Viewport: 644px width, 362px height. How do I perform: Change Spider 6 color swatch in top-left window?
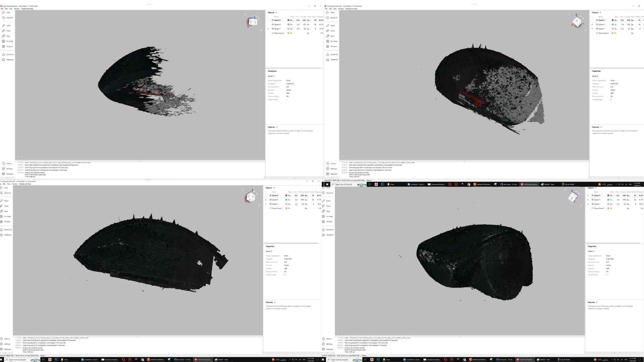click(x=288, y=24)
